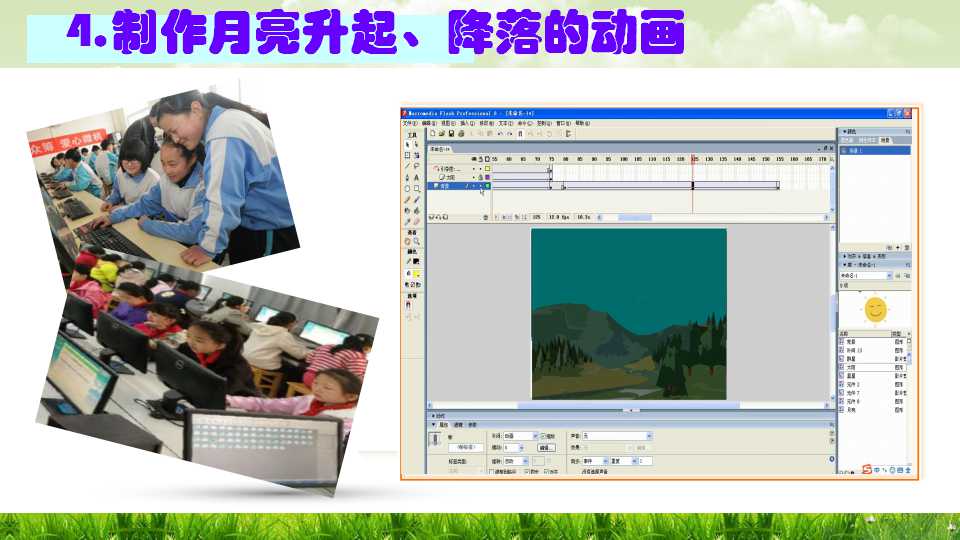Create new document via toolbar icon
Screen dimensions: 960x540
click(x=433, y=133)
